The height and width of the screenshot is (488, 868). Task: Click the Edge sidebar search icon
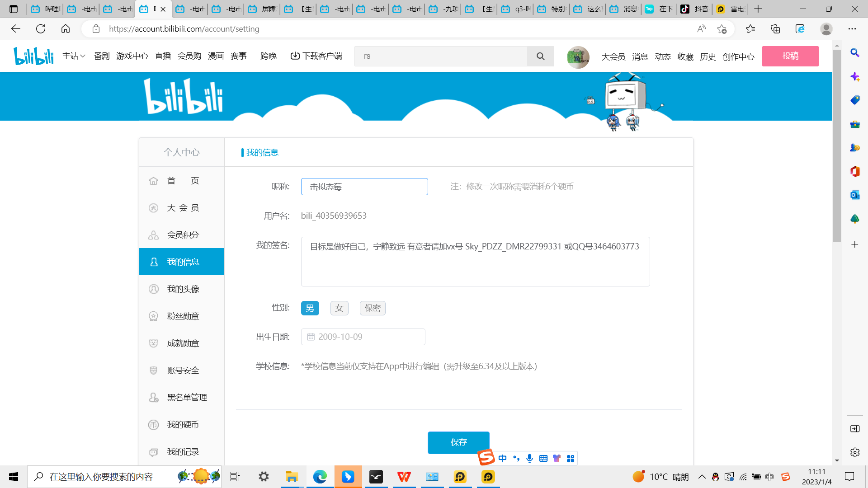[855, 53]
